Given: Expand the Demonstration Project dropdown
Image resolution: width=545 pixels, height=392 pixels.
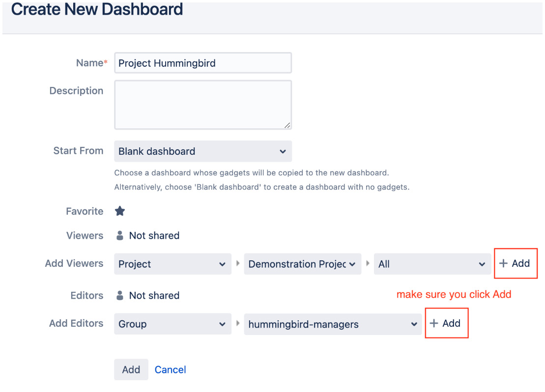Looking at the screenshot, I should pos(303,264).
